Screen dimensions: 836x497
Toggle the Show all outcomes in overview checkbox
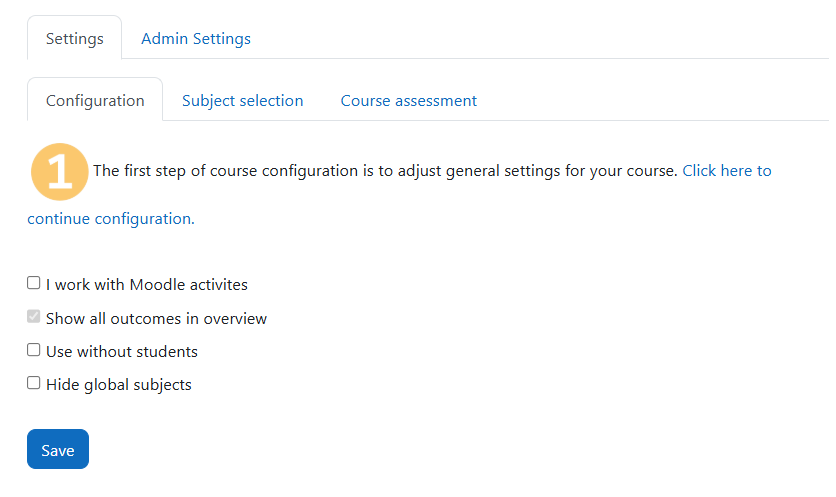click(34, 316)
